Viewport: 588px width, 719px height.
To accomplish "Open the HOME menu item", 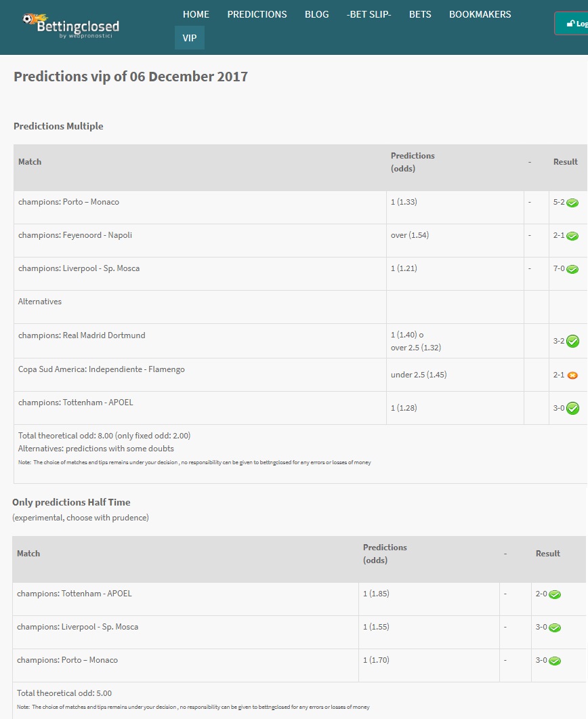I will click(196, 14).
